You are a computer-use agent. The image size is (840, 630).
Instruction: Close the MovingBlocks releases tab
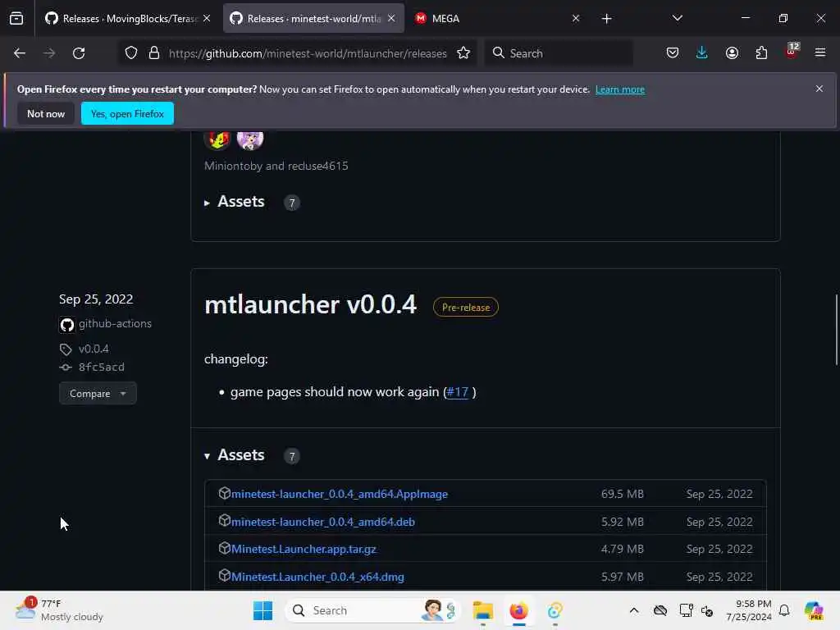coord(207,18)
